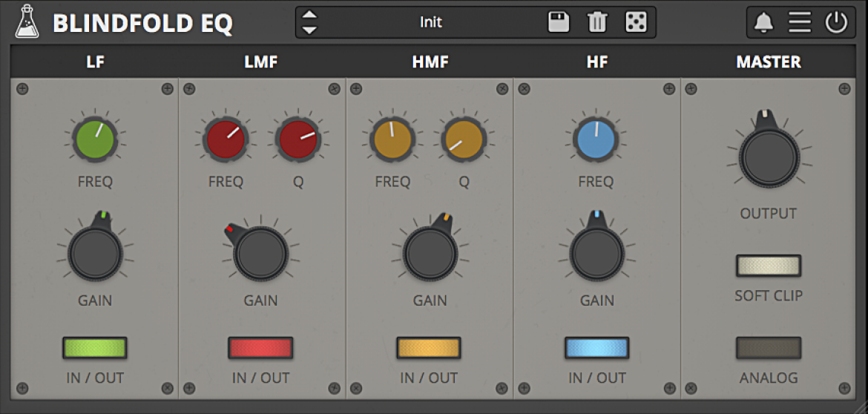Click the blue HF FREQ knob

596,139
